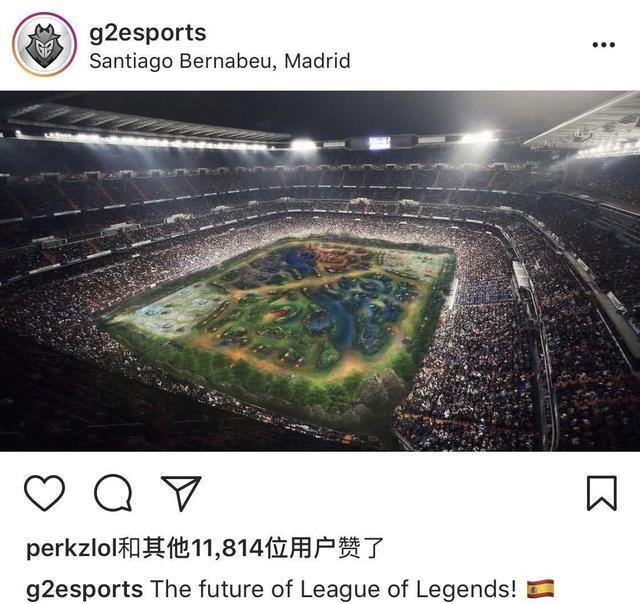This screenshot has height=604, width=640.
Task: Save the post with the bookmark icon
Action: 602,493
